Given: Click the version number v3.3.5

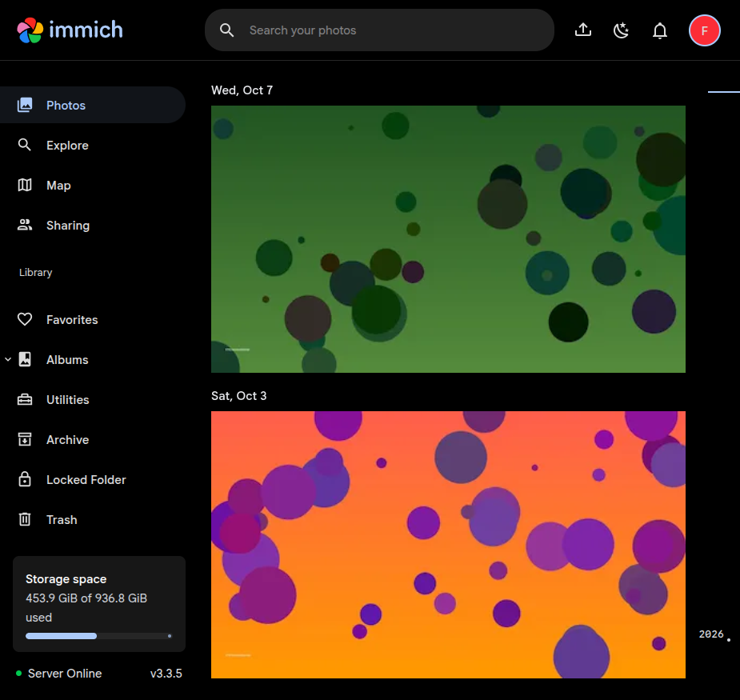Looking at the screenshot, I should pos(166,674).
